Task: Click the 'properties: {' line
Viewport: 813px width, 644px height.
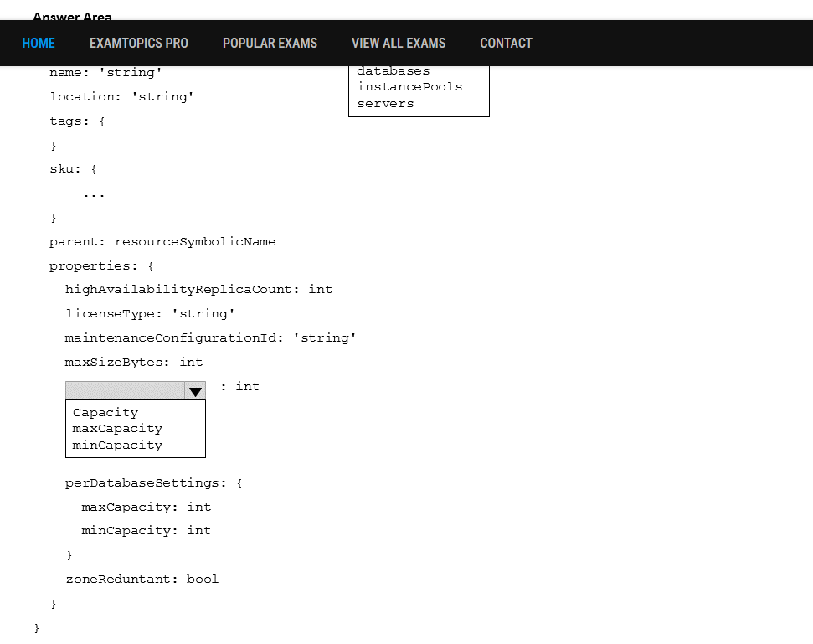Action: (101, 266)
